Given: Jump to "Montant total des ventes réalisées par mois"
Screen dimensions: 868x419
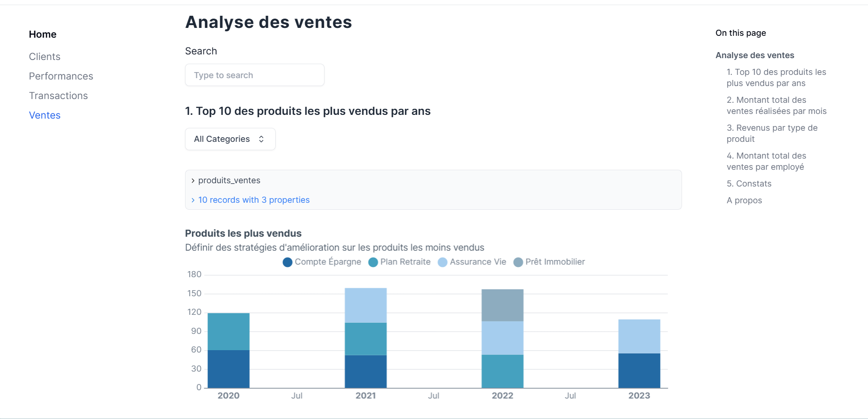Looking at the screenshot, I should tap(776, 105).
